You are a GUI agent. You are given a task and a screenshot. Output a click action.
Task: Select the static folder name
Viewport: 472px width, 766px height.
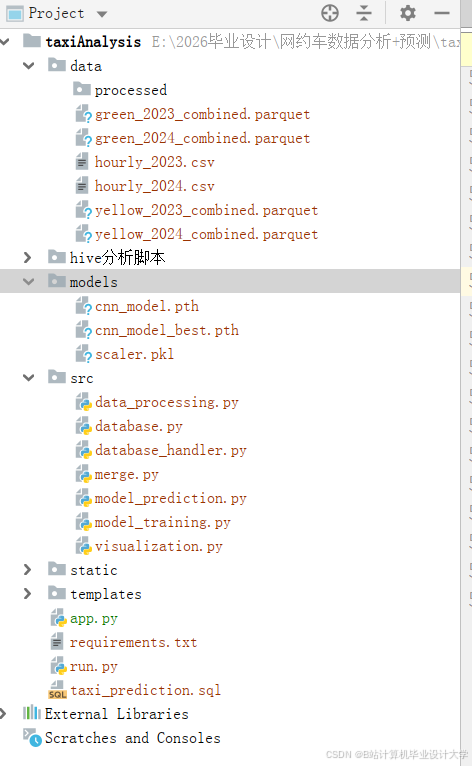[x=93, y=570]
